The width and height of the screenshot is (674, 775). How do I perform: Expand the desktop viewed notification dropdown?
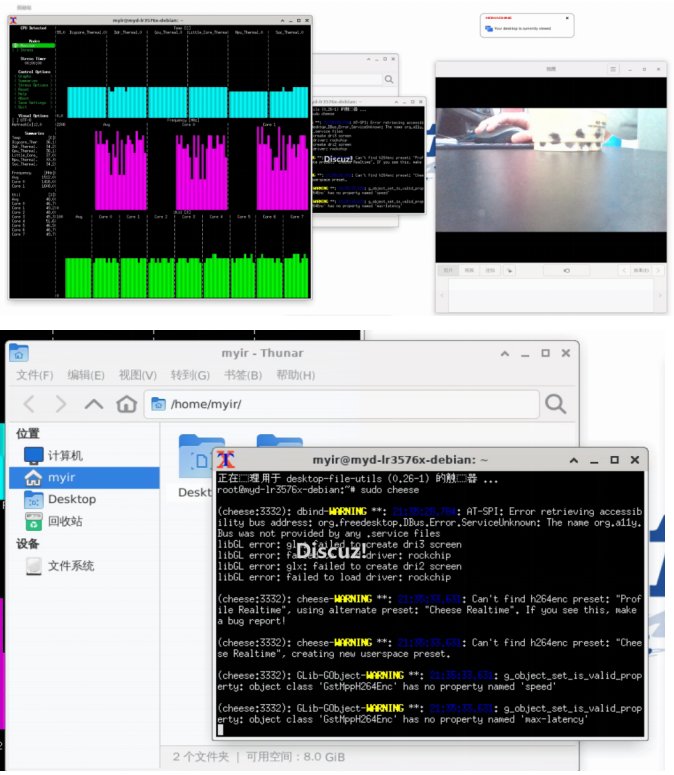coord(568,18)
